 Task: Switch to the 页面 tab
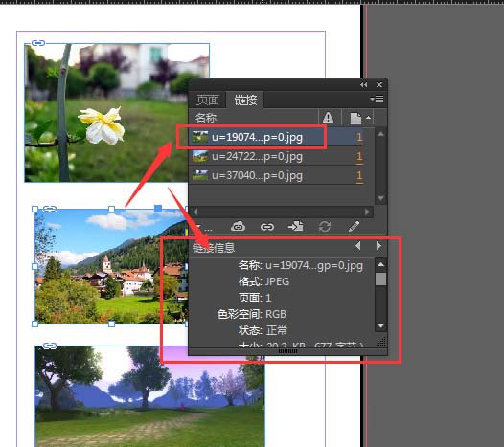(x=208, y=100)
